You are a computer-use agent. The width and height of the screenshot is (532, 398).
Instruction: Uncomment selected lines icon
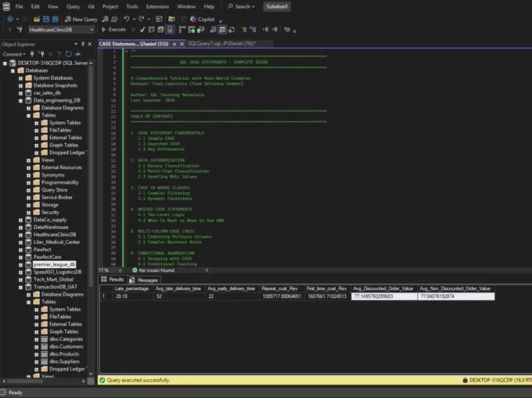[253, 30]
